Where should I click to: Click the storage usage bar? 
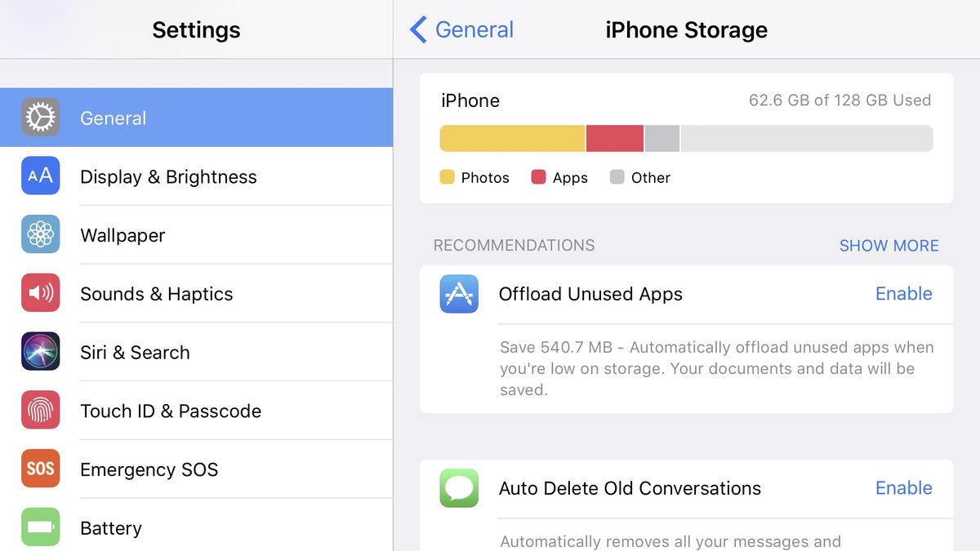click(686, 138)
